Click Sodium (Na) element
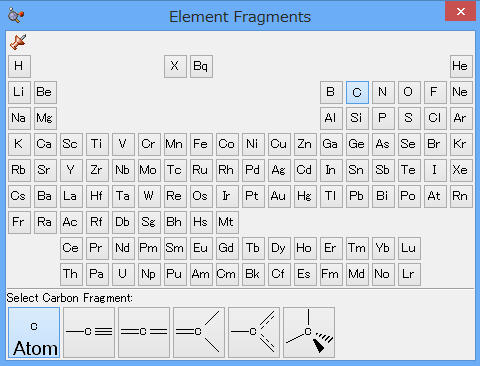The image size is (480, 366). point(19,118)
